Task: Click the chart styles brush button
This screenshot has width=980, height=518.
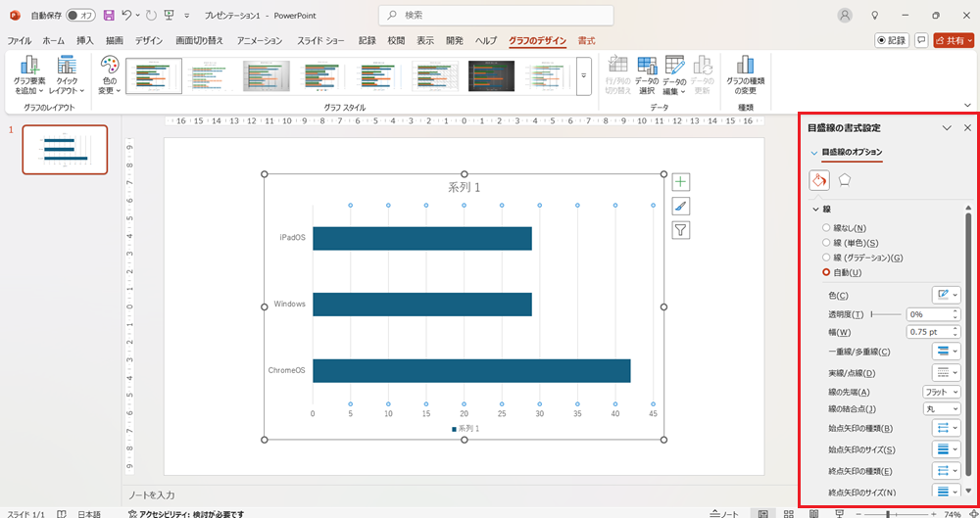Action: point(681,207)
